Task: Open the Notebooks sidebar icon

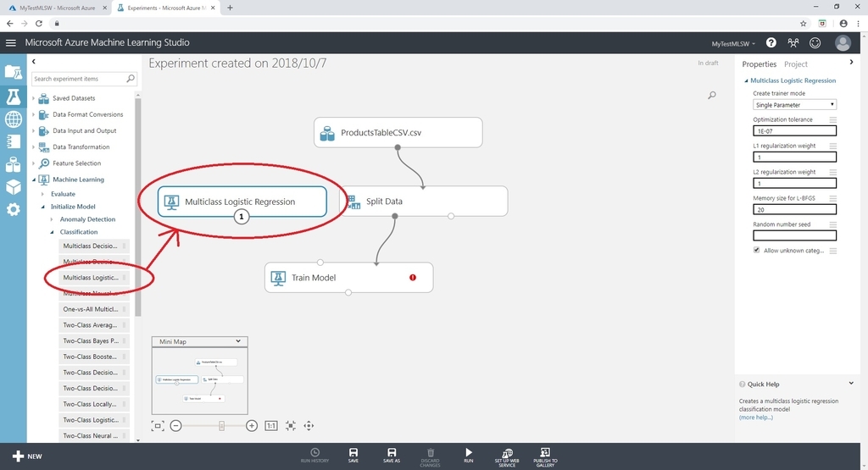Action: [x=14, y=141]
